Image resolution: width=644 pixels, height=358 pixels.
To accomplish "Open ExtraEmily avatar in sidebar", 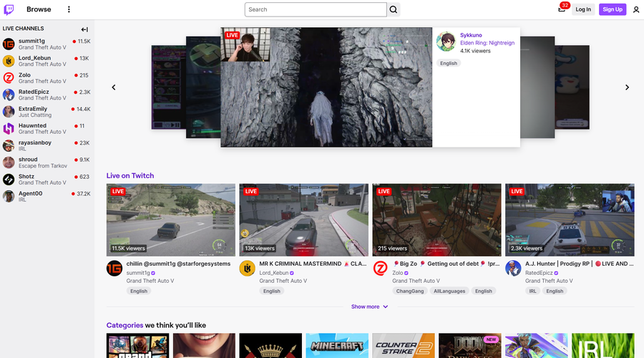I will coord(9,112).
